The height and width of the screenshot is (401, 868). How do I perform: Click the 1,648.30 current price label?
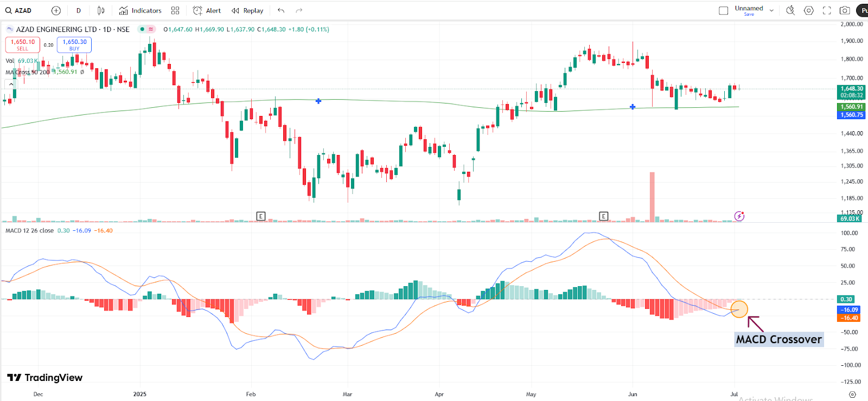tap(852, 88)
